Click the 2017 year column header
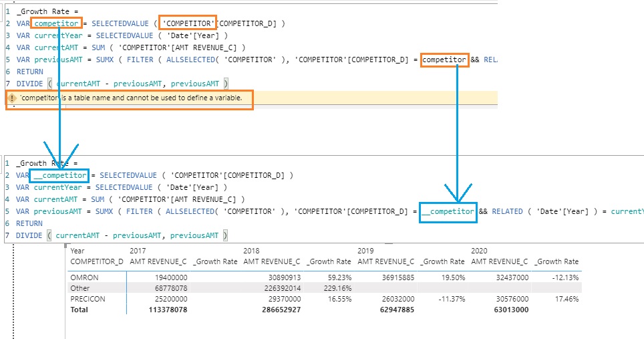Image resolution: width=644 pixels, height=339 pixels. [138, 251]
